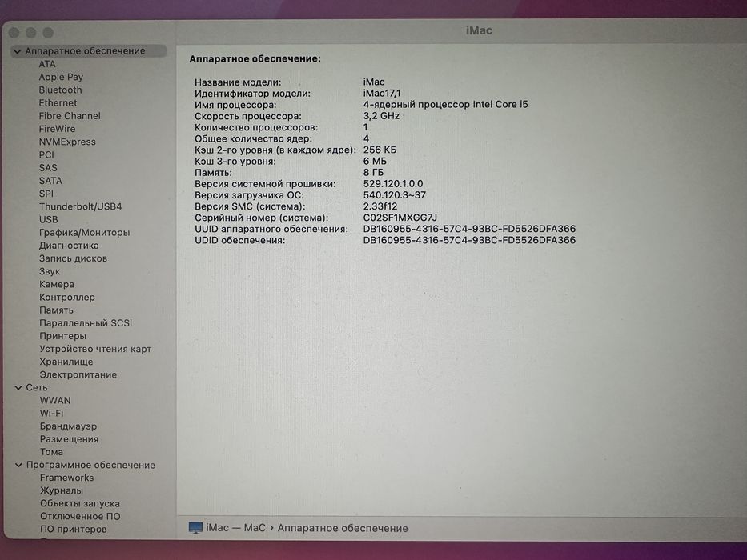The image size is (747, 560).
Task: Select Электропитание in the sidebar
Action: (x=78, y=374)
